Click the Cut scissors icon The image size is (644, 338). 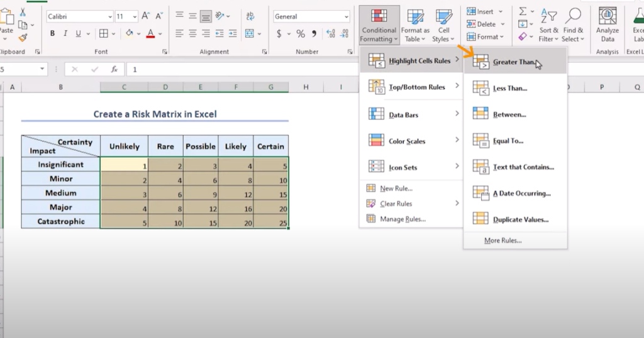[23, 13]
